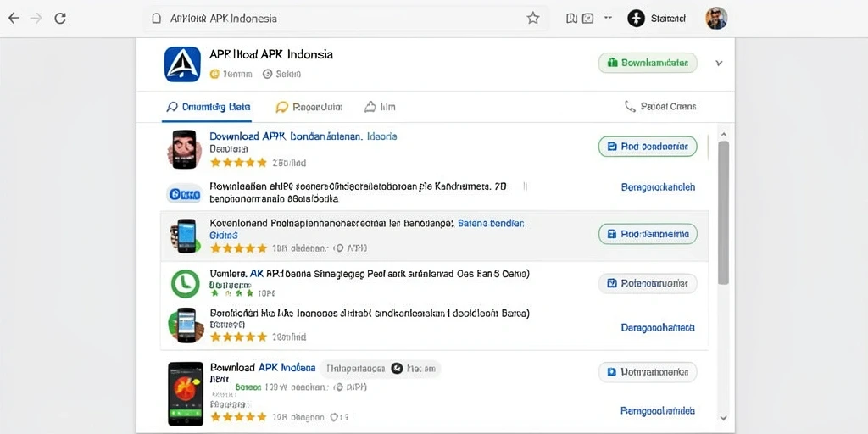
Task: Open the Deragonohatteta link
Action: point(658,328)
